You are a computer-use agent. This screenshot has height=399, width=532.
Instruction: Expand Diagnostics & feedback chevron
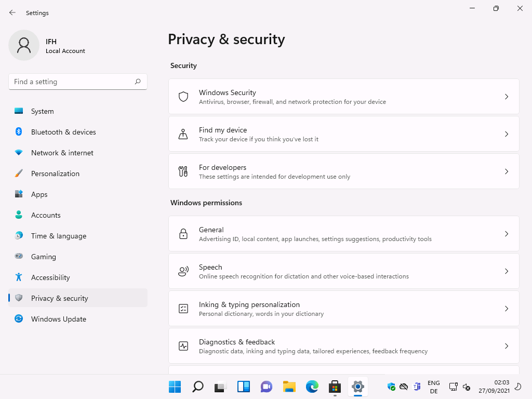click(507, 345)
